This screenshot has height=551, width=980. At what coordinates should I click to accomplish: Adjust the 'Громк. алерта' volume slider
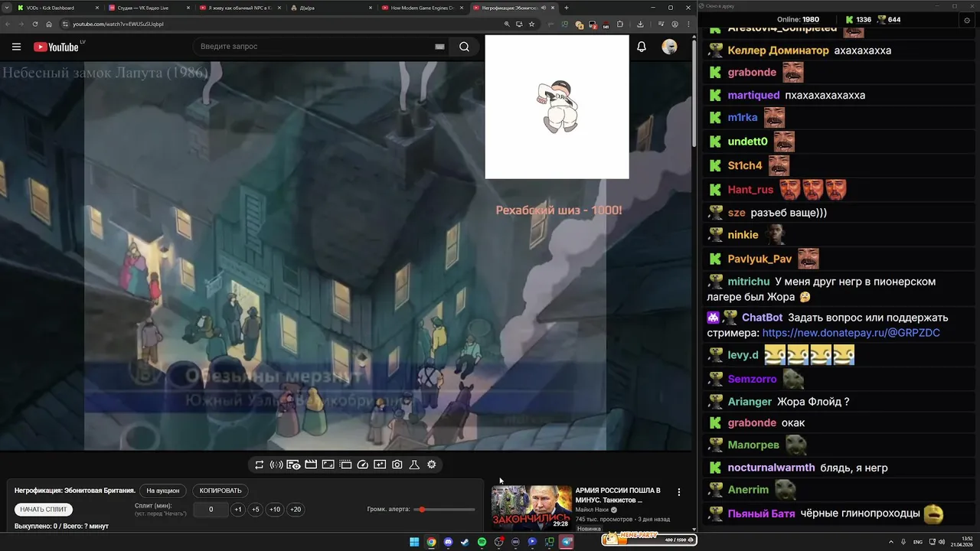(x=444, y=510)
